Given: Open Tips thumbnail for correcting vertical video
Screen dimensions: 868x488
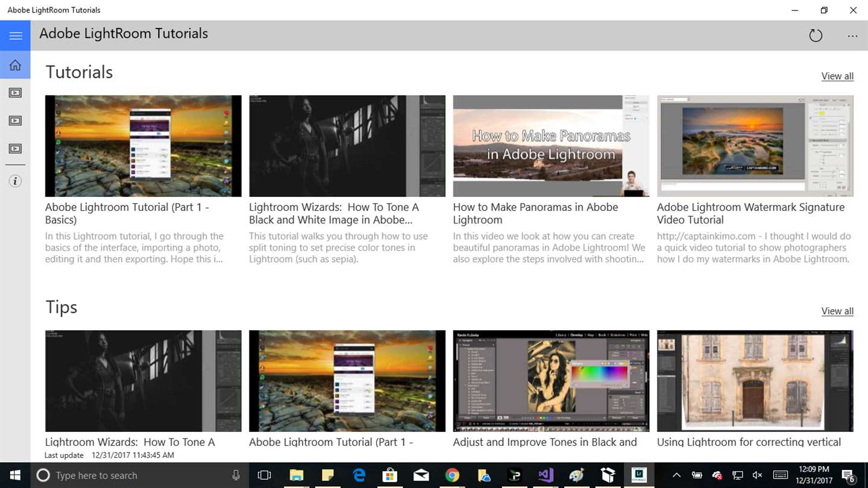Looking at the screenshot, I should (755, 381).
